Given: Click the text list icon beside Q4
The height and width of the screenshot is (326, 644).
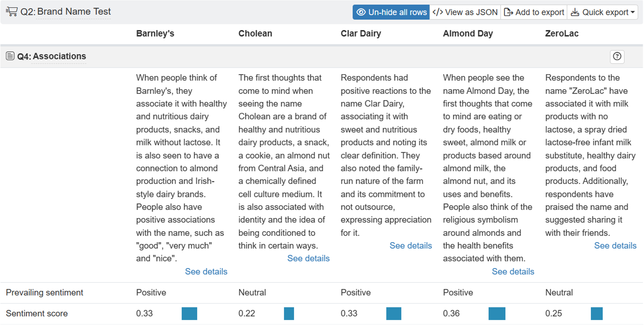Looking at the screenshot, I should (10, 56).
